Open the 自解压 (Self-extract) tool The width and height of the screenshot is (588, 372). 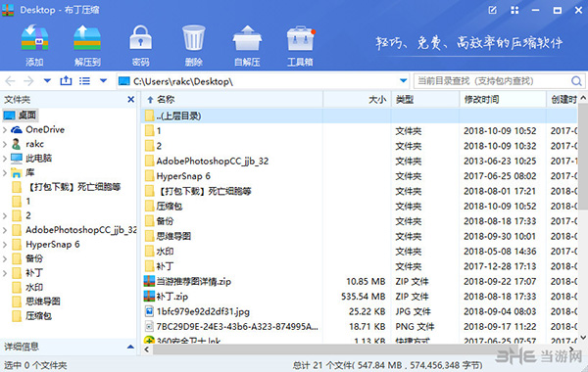coord(247,38)
